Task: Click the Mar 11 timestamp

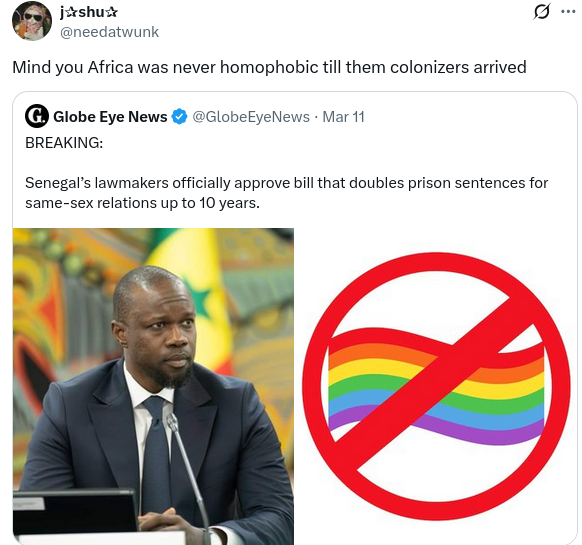Action: tap(343, 117)
